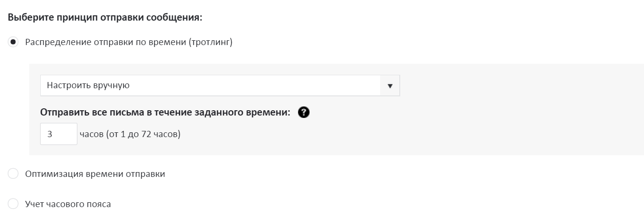The image size is (644, 221).
Task: Switch to time zone based sending
Action: (x=13, y=204)
